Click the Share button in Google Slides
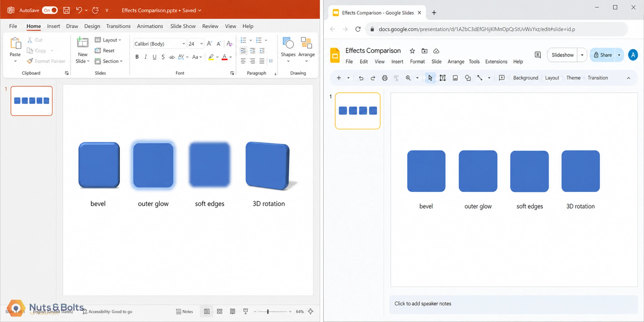Screen dimensions: 644x322 click(x=602, y=55)
